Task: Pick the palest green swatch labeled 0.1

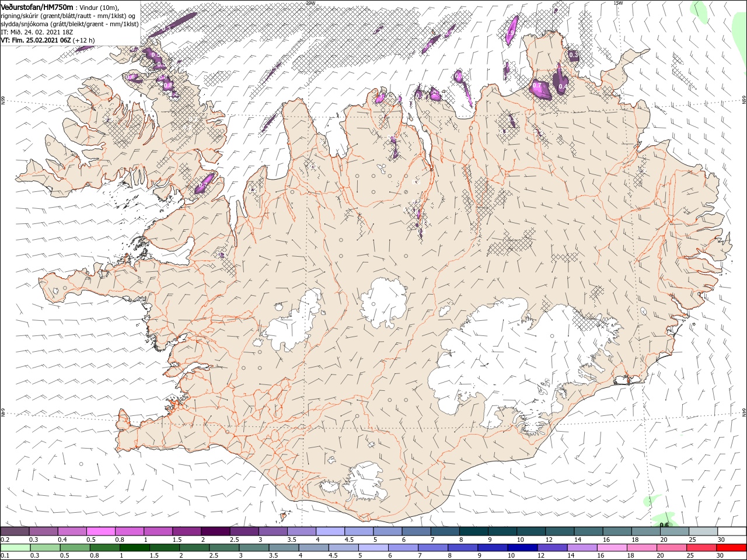Action: pyautogui.click(x=15, y=548)
